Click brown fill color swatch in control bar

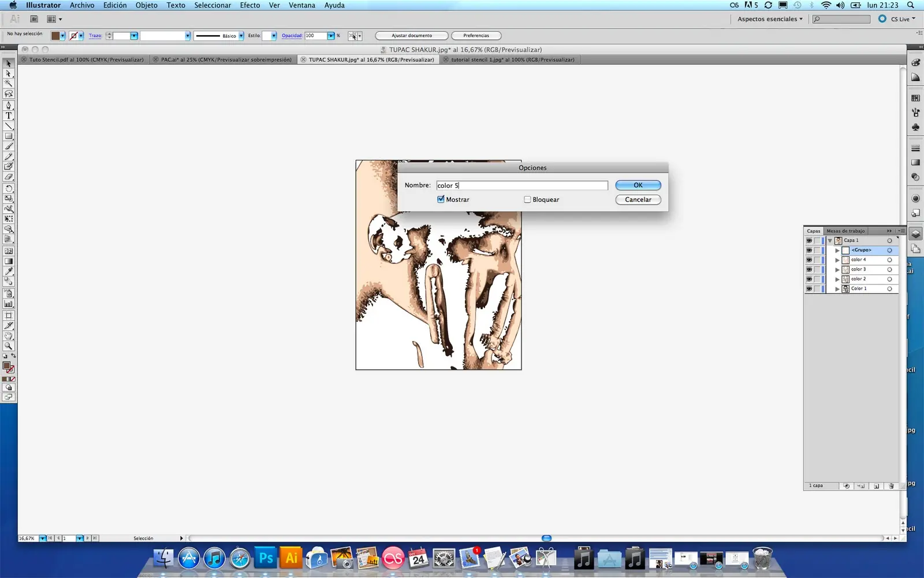coord(55,36)
